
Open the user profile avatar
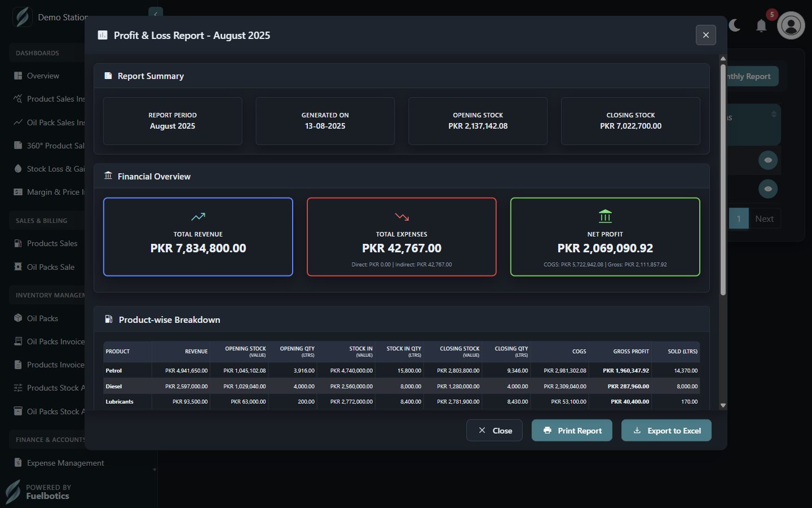point(791,25)
